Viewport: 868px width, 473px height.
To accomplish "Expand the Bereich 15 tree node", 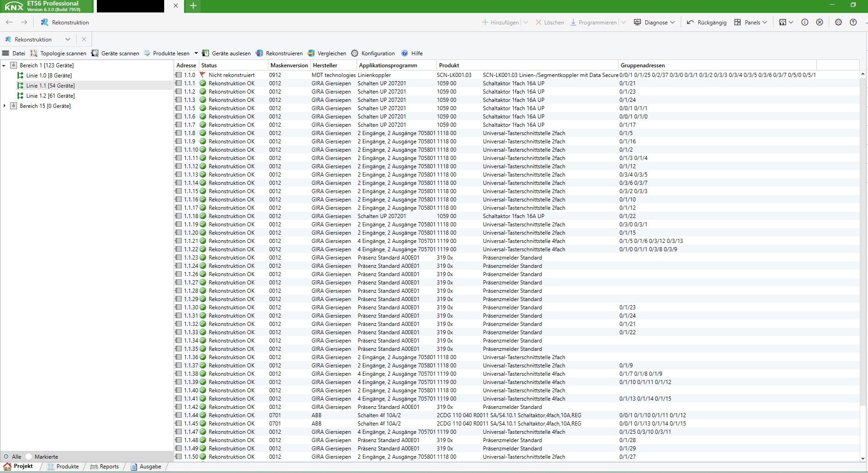I will 4,106.
